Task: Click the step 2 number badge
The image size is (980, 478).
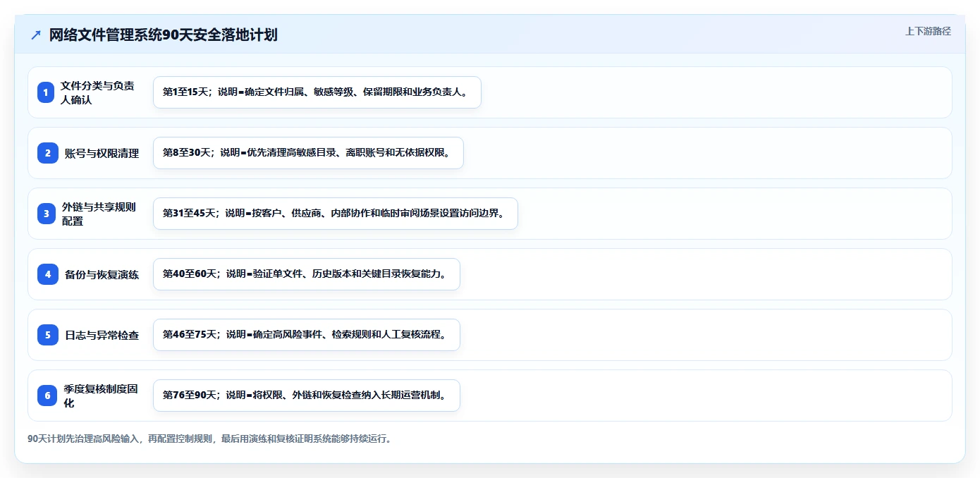Action: (x=48, y=153)
